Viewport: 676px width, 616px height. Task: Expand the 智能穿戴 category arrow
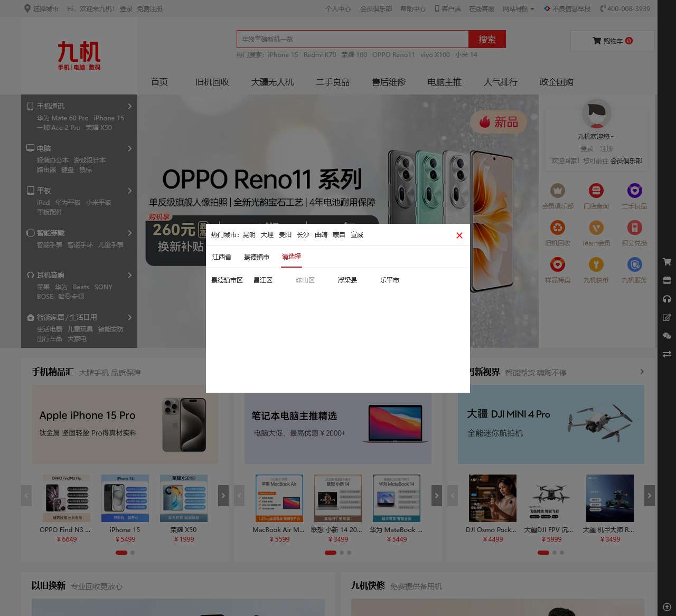coord(130,233)
